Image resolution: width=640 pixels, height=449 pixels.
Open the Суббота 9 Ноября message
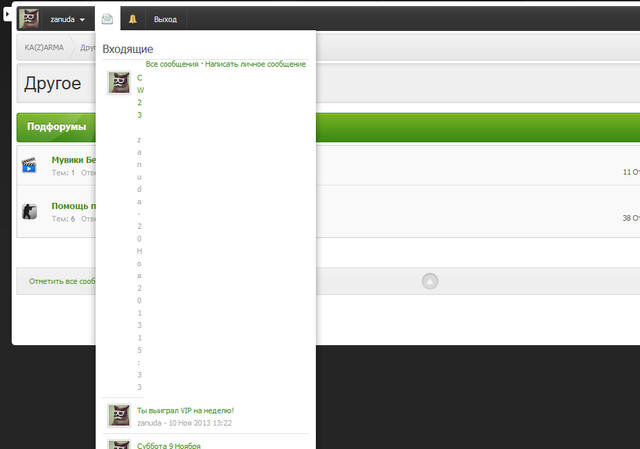click(x=169, y=445)
